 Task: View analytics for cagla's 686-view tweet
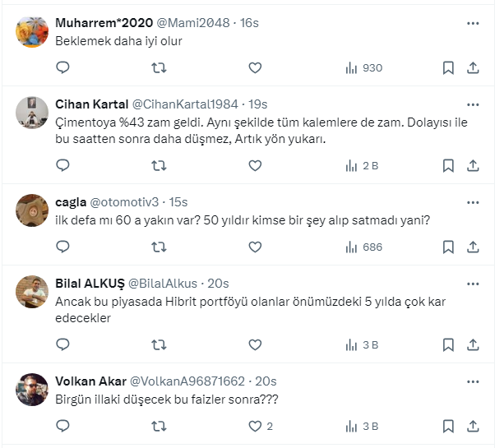point(363,247)
